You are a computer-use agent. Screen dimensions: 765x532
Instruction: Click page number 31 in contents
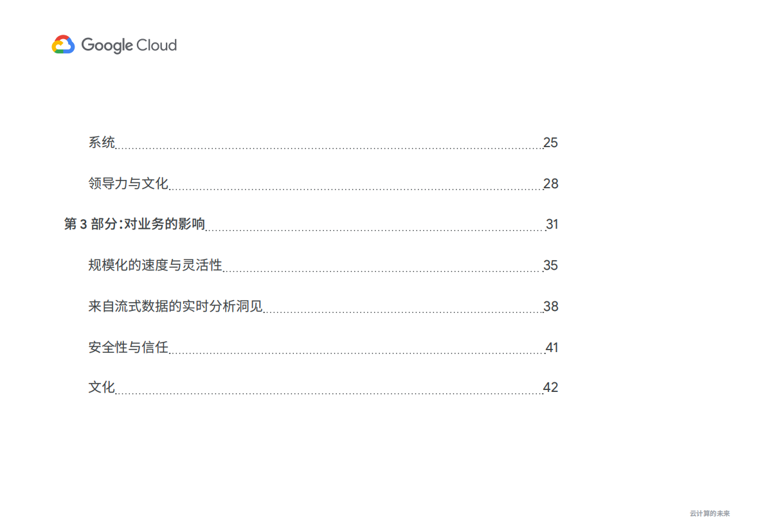coord(552,224)
